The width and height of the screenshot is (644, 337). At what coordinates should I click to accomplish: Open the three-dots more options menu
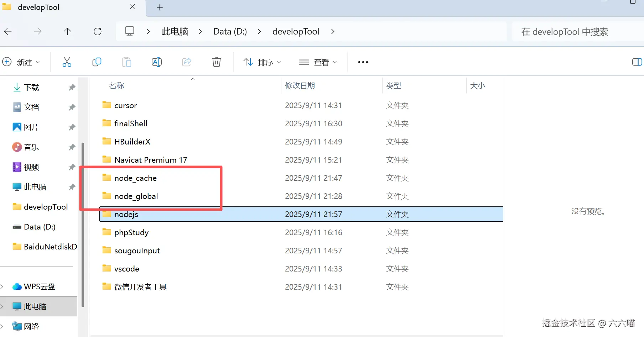click(x=363, y=62)
